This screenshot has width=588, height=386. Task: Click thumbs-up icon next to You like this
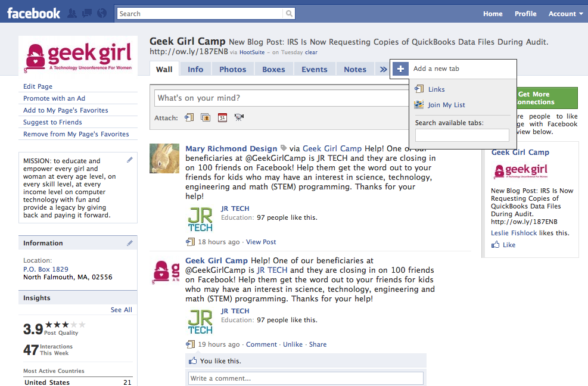(x=193, y=361)
